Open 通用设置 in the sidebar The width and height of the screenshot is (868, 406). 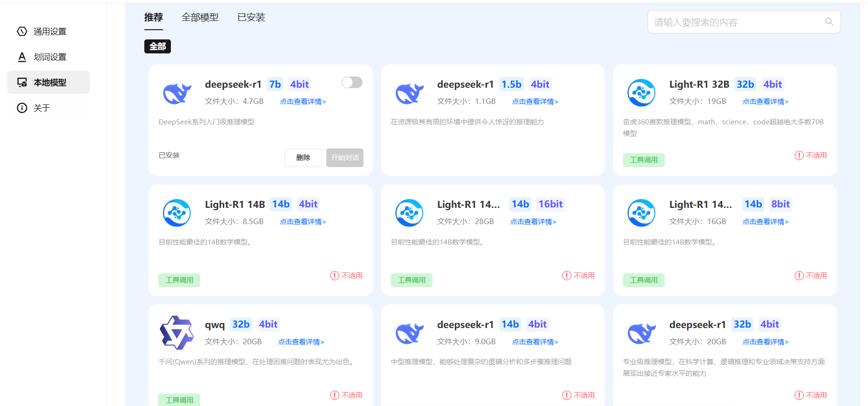[48, 31]
